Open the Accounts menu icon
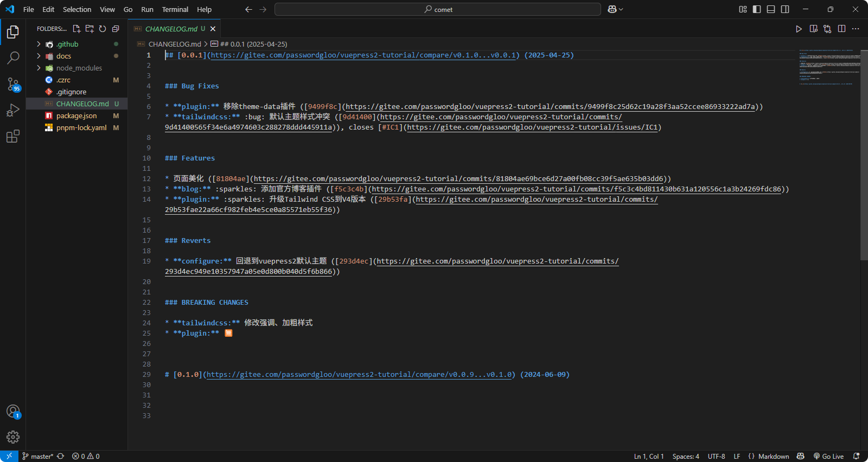 pos(13,412)
